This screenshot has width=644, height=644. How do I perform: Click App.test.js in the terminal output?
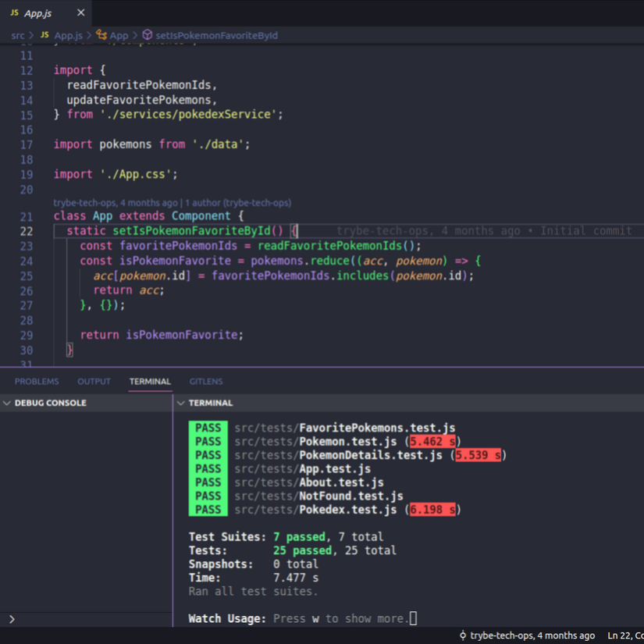335,468
